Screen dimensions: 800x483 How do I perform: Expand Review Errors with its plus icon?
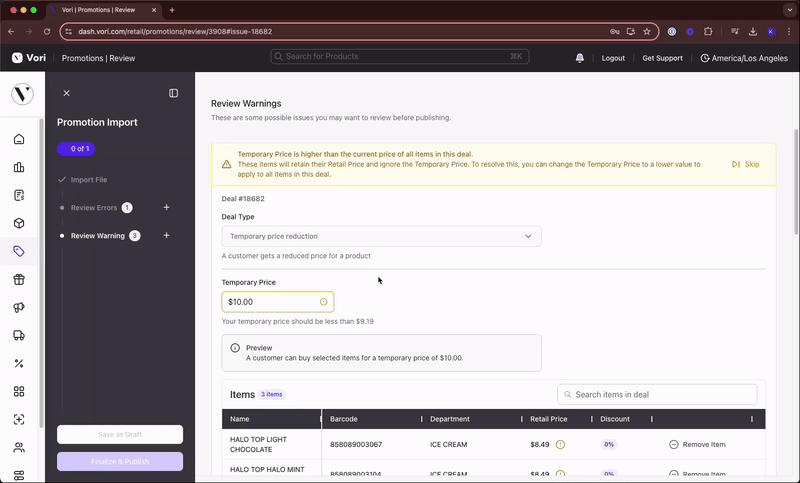[166, 208]
